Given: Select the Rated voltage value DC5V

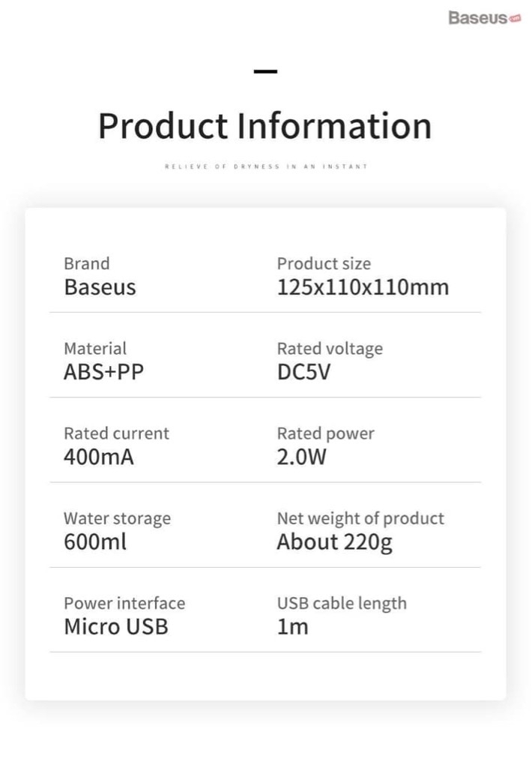Looking at the screenshot, I should [303, 372].
